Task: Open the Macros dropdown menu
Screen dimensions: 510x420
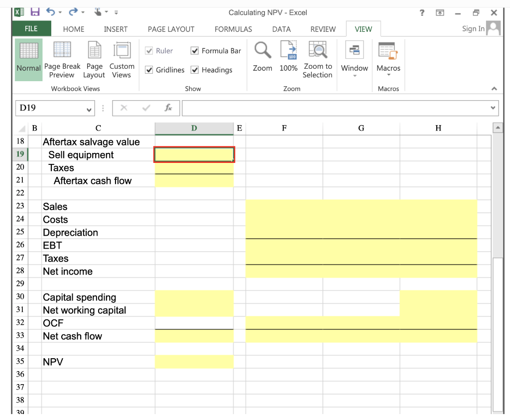Action: pyautogui.click(x=388, y=75)
